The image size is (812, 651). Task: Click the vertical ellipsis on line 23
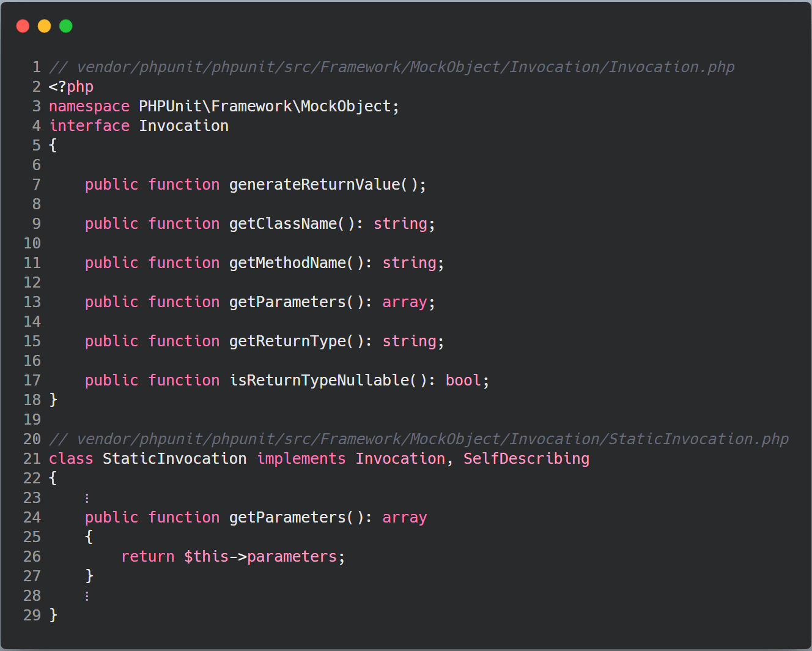pos(87,498)
